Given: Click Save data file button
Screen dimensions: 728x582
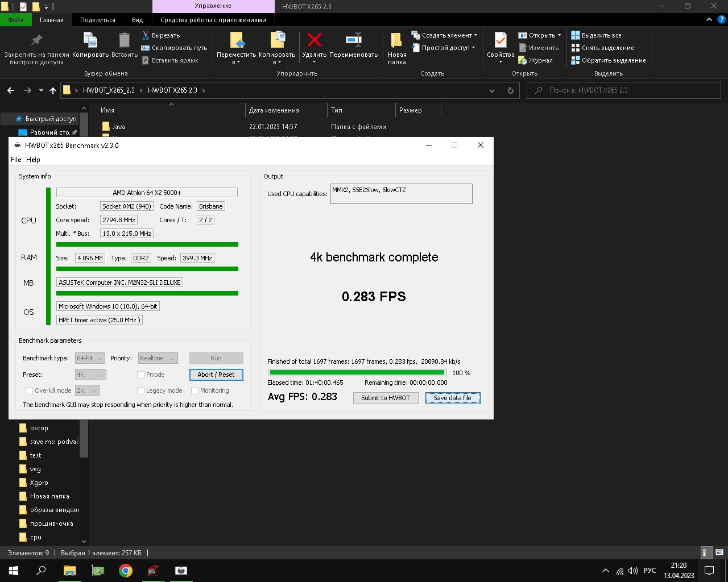Looking at the screenshot, I should click(453, 398).
